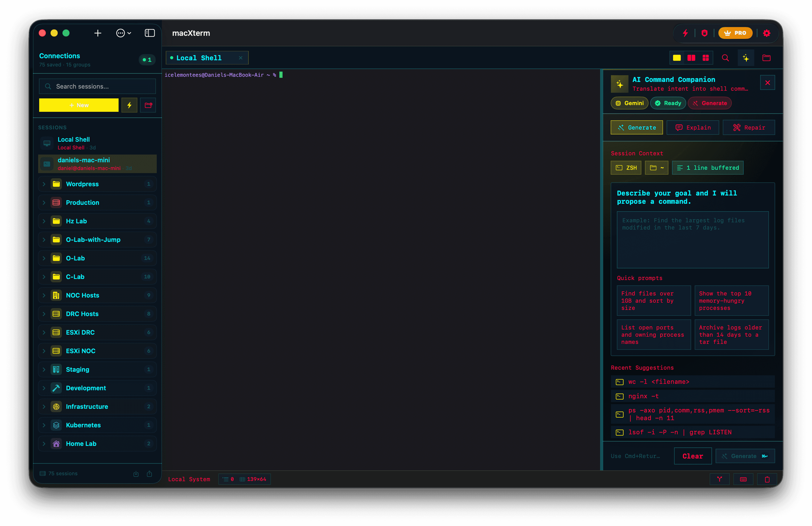The image size is (812, 526).
Task: Switch to the Repair mode tab
Action: pos(749,128)
